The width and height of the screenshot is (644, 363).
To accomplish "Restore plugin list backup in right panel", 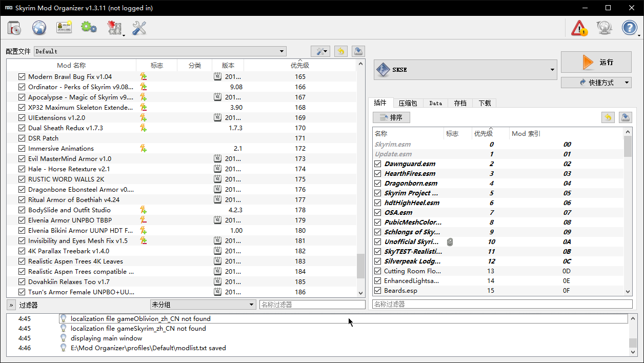I will (x=608, y=117).
